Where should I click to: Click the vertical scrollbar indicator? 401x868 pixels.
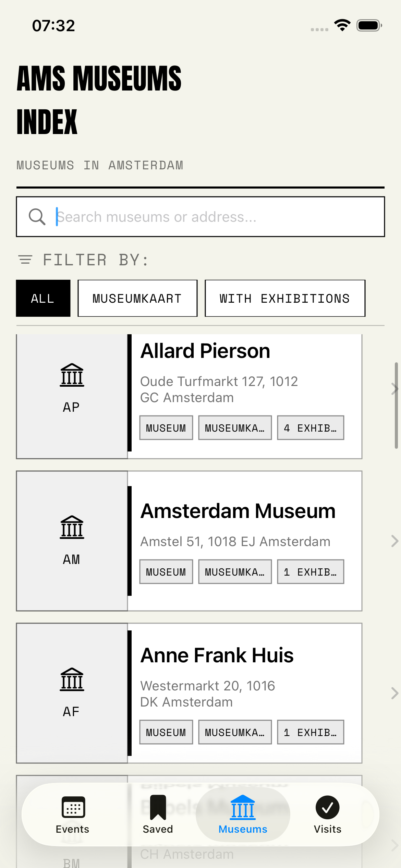pos(396,405)
